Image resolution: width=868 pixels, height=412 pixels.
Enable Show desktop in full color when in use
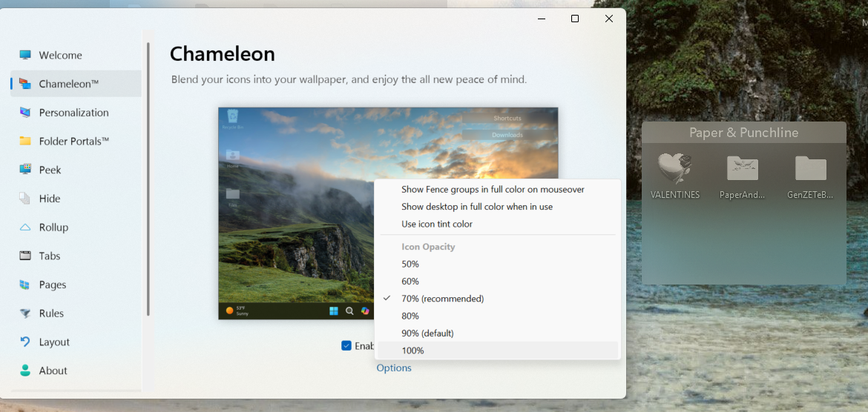click(476, 207)
